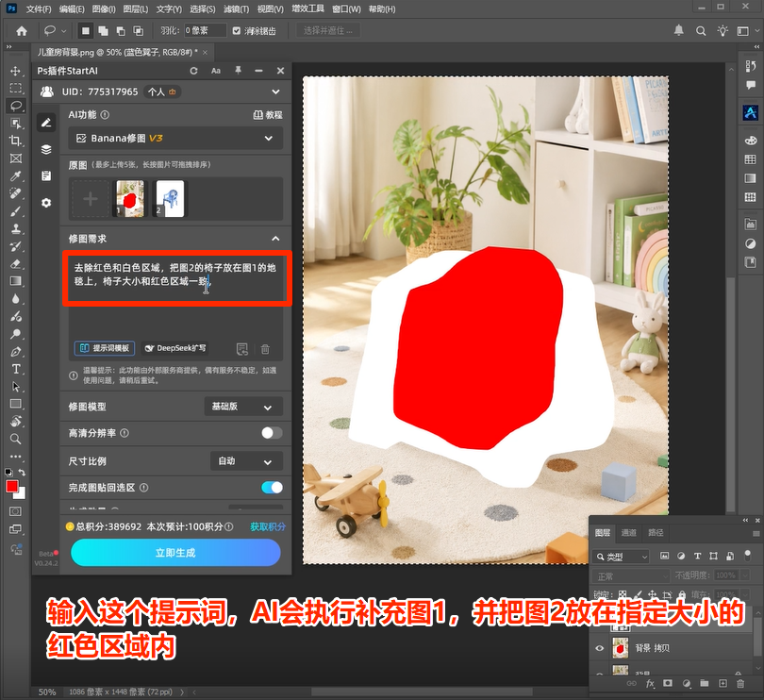Select the Move tool

click(x=16, y=71)
